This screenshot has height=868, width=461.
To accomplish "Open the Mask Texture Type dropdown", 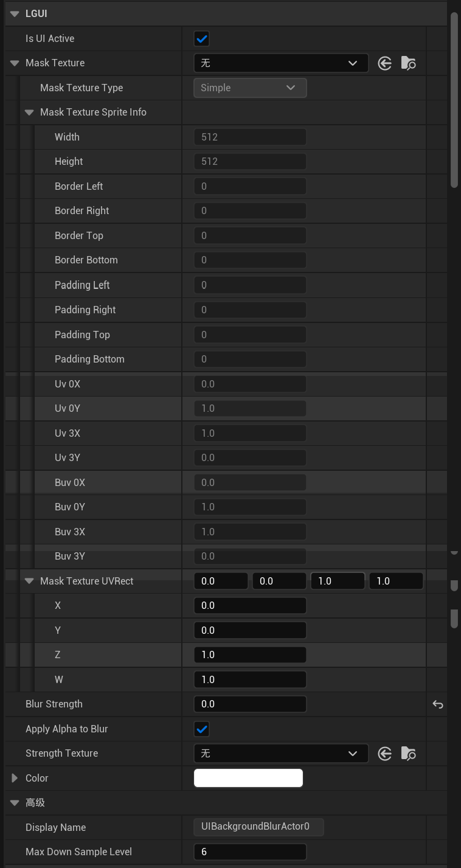I will (250, 88).
